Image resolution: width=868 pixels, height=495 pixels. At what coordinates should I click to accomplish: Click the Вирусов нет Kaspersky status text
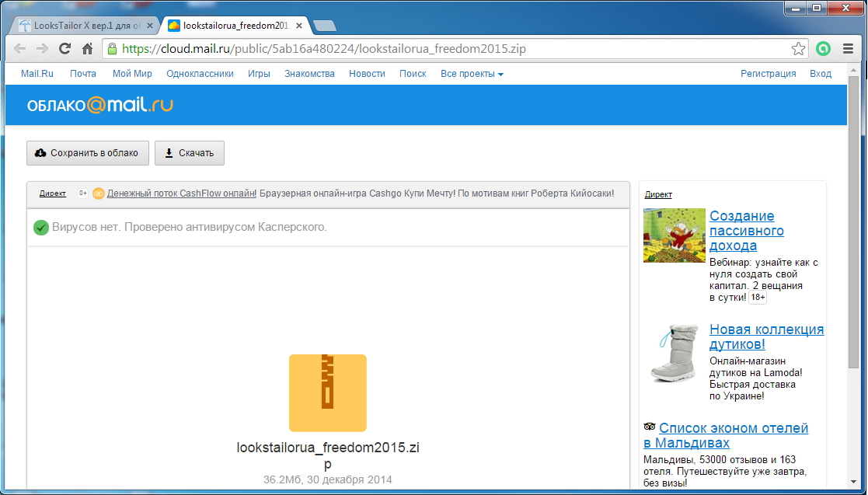(190, 227)
